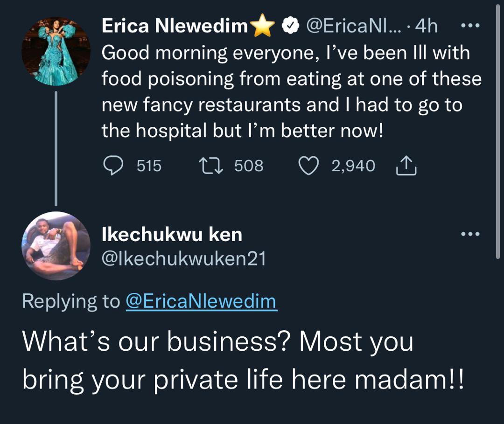This screenshot has height=424, width=504.
Task: Click the retweet arrows icon
Action: point(211,166)
